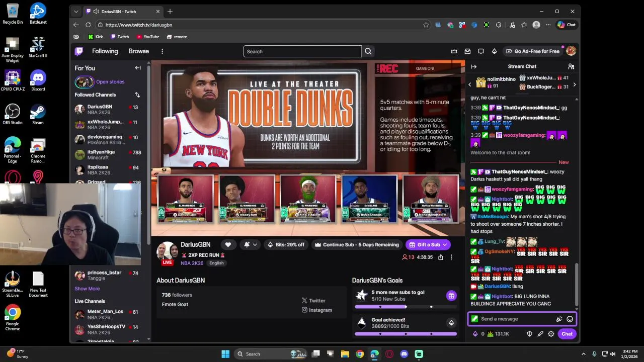Image resolution: width=644 pixels, height=362 pixels.
Task: Click the Bits icon on goal achieved
Action: pyautogui.click(x=451, y=323)
